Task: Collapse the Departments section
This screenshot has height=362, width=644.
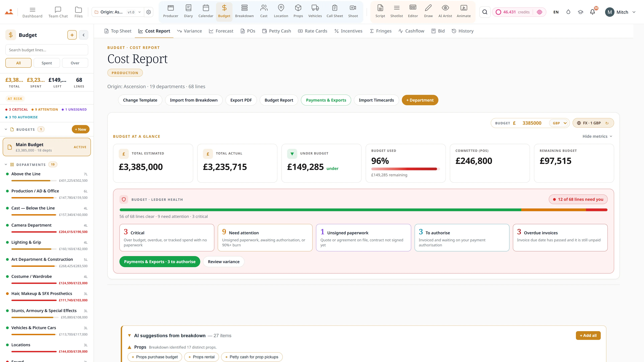Action: tap(6, 165)
